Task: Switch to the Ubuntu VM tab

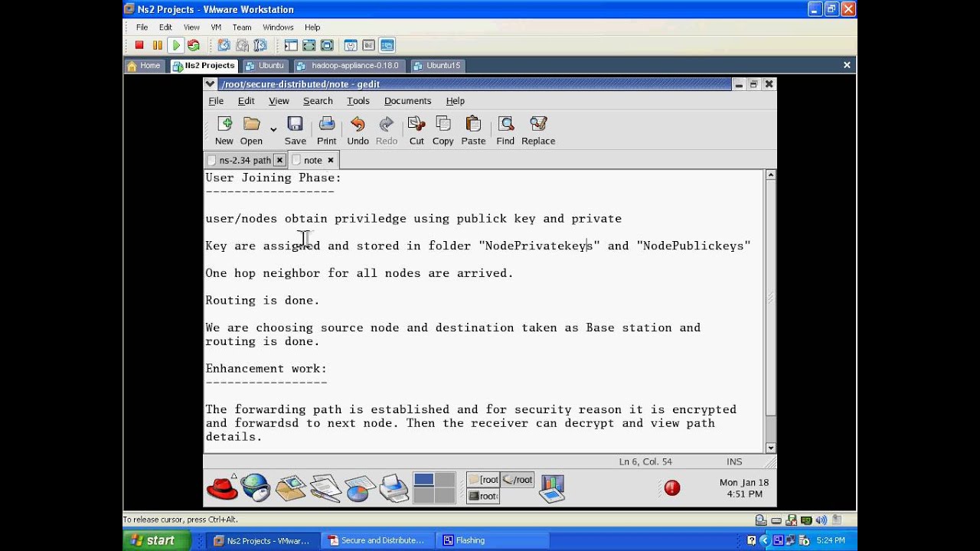Action: click(265, 66)
